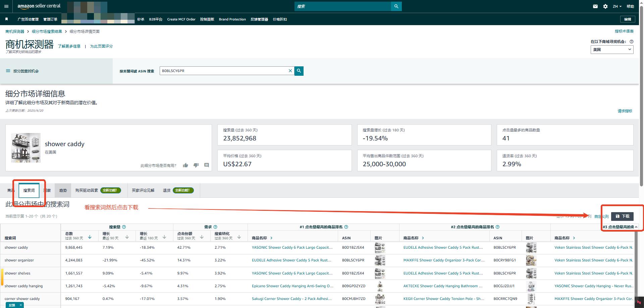This screenshot has width=644, height=308.
Task: Click the 帮助 help link
Action: [631, 6]
